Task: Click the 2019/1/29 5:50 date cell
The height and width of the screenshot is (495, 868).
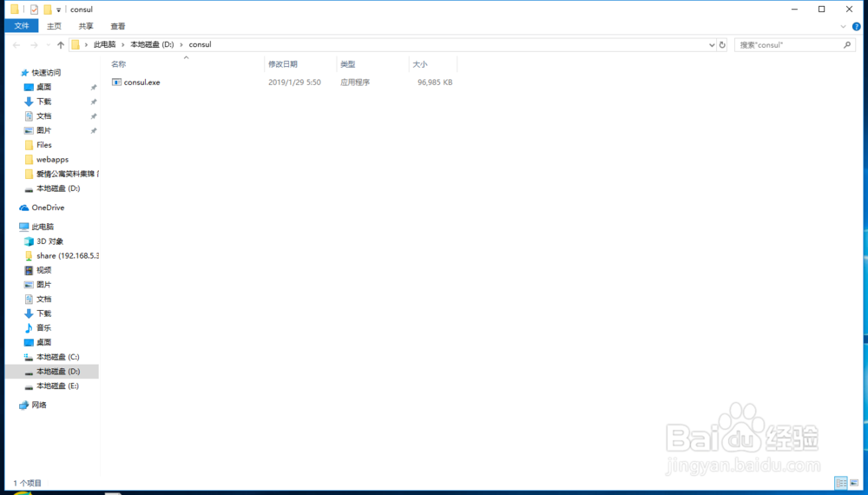Action: 294,82
